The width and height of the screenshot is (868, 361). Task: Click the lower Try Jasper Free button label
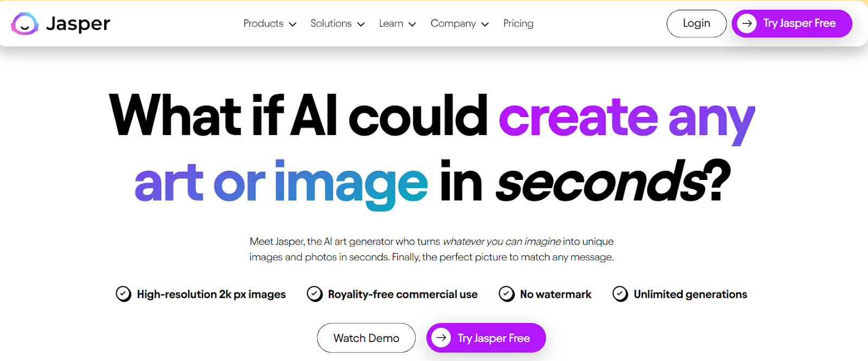[494, 338]
